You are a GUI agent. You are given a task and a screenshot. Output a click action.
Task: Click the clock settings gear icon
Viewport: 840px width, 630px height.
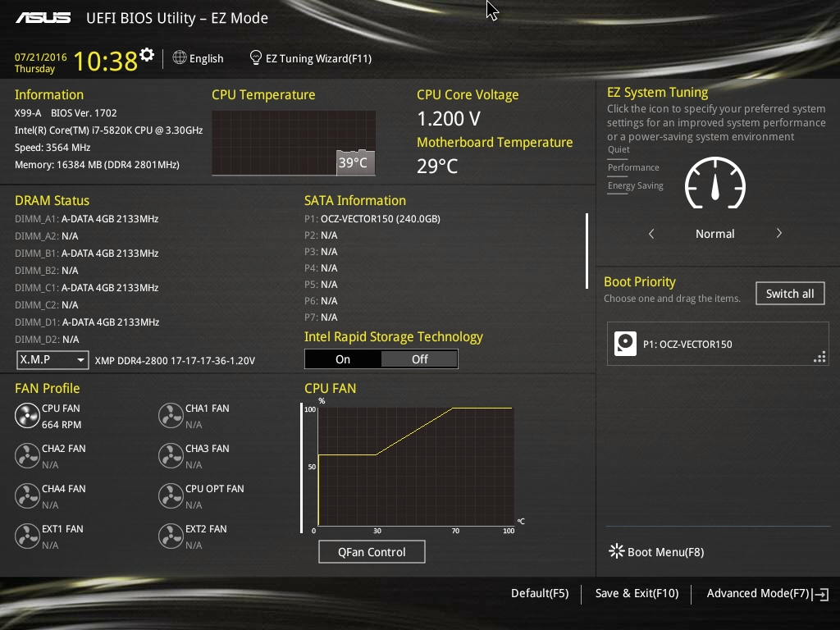147,55
